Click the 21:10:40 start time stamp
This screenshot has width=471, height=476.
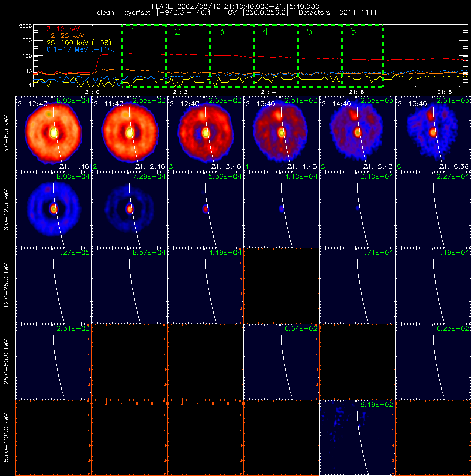32,104
